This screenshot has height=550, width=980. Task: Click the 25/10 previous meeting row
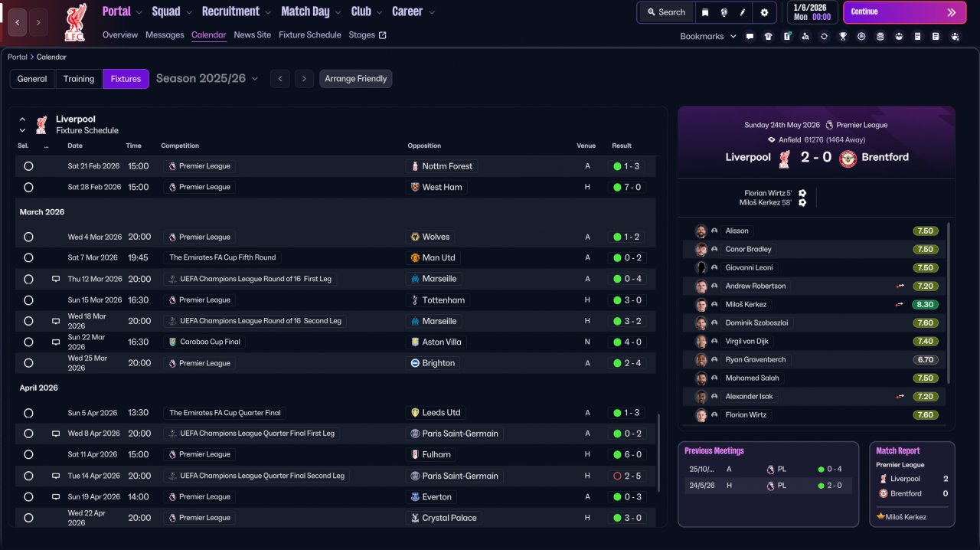pyautogui.click(x=768, y=469)
